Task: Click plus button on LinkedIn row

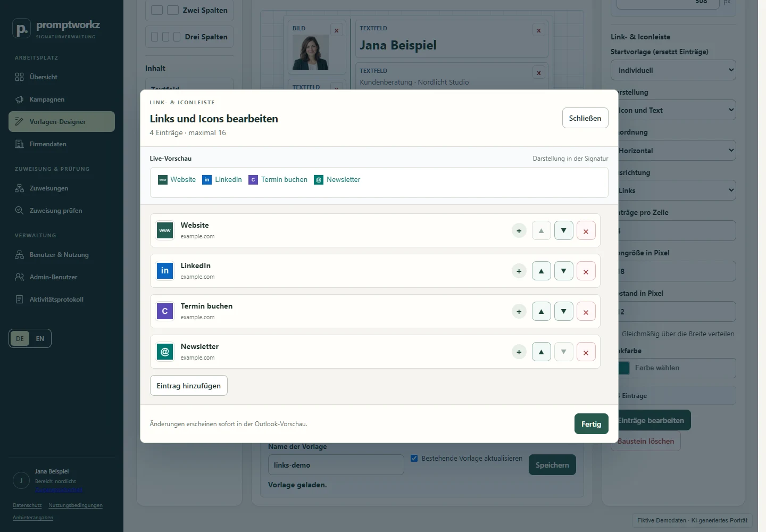Action: [519, 271]
